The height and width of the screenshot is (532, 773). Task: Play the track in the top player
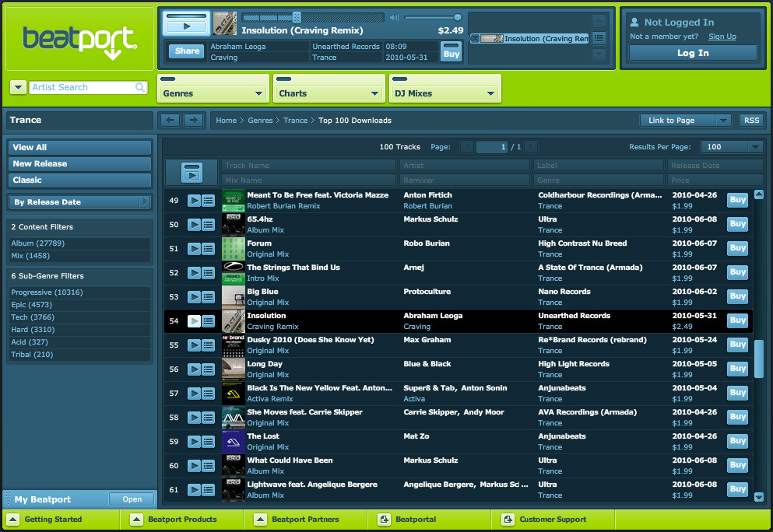coord(186,23)
